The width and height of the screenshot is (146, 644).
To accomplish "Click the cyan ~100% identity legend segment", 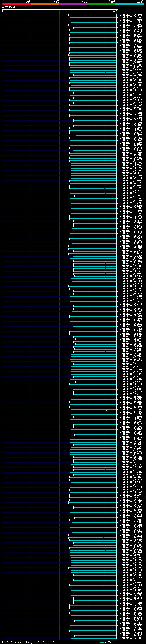I will (x=130, y=4).
